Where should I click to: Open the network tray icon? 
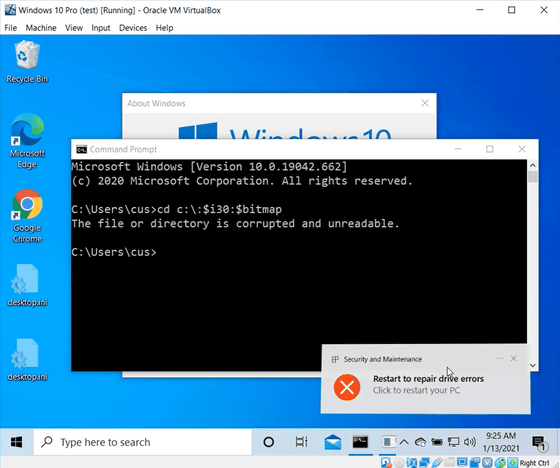(x=454, y=442)
